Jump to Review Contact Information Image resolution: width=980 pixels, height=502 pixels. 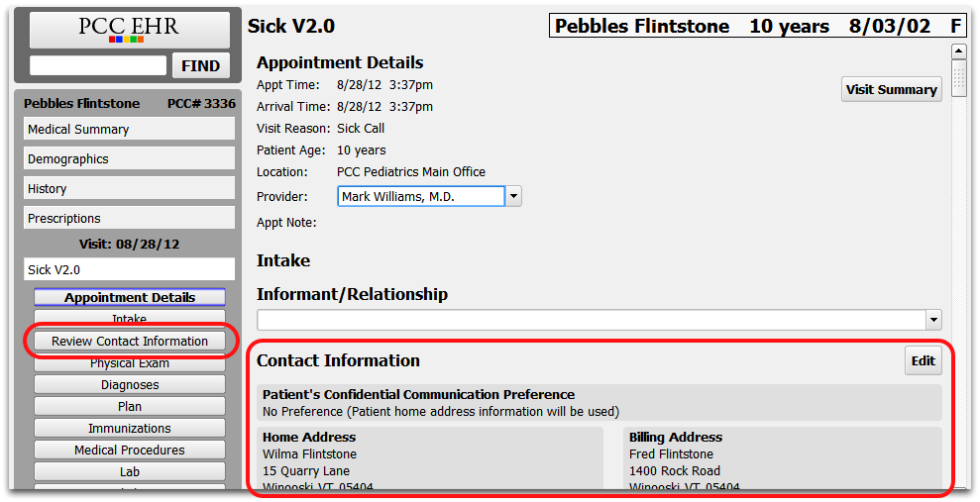tap(130, 341)
